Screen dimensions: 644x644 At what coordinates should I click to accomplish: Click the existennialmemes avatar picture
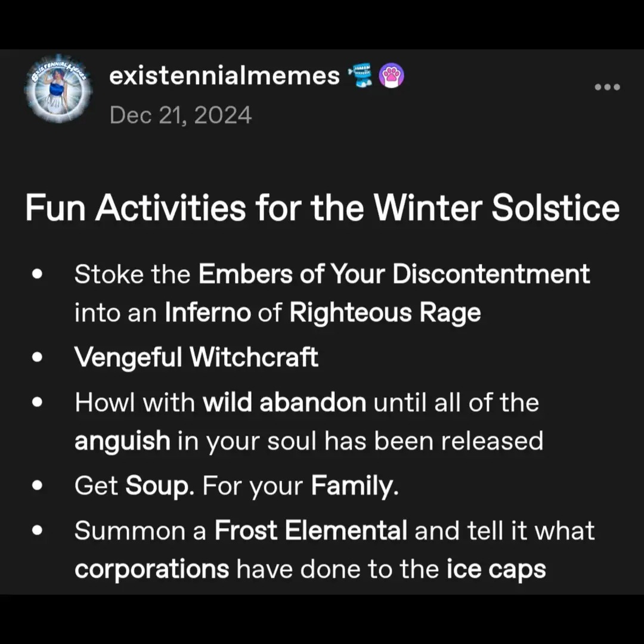[58, 89]
